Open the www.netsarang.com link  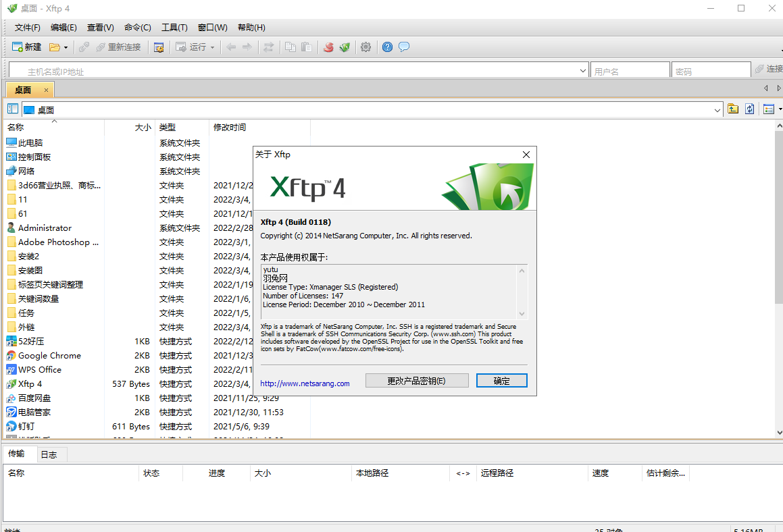click(305, 383)
